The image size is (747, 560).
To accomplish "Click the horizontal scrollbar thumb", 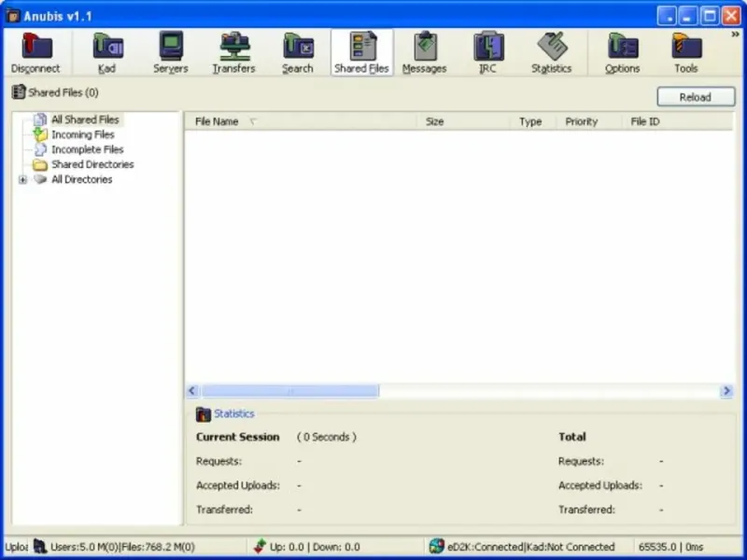I will coord(289,391).
